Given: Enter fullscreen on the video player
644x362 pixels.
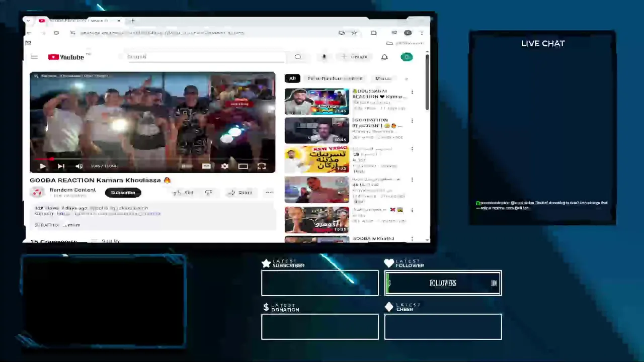Looking at the screenshot, I should pos(262,166).
